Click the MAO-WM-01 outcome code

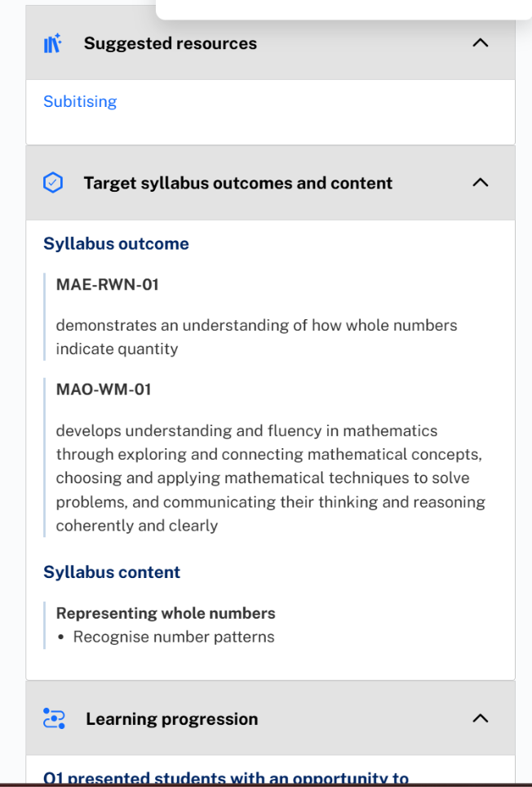104,389
